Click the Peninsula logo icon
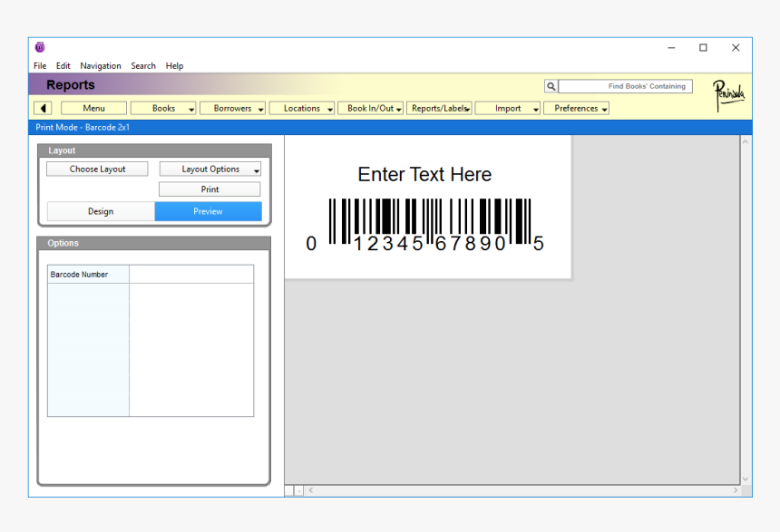This screenshot has height=532, width=780. pyautogui.click(x=727, y=93)
